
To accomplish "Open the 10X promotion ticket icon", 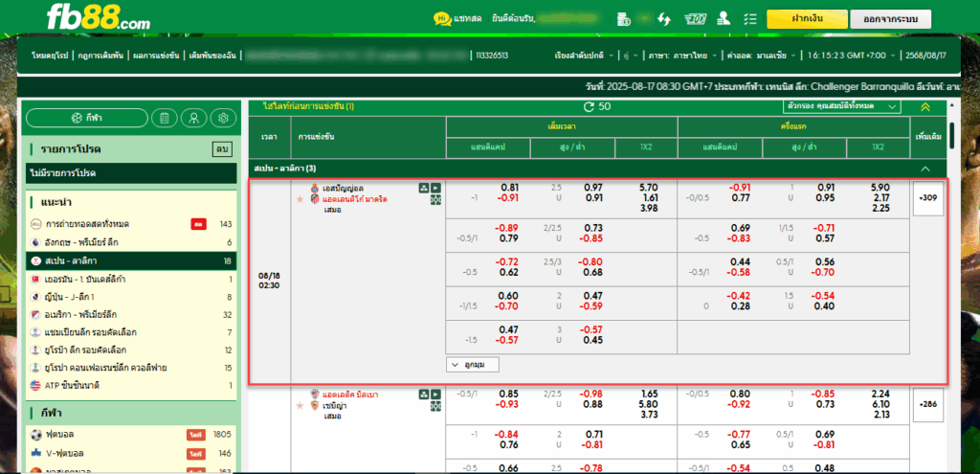I will pyautogui.click(x=695, y=19).
